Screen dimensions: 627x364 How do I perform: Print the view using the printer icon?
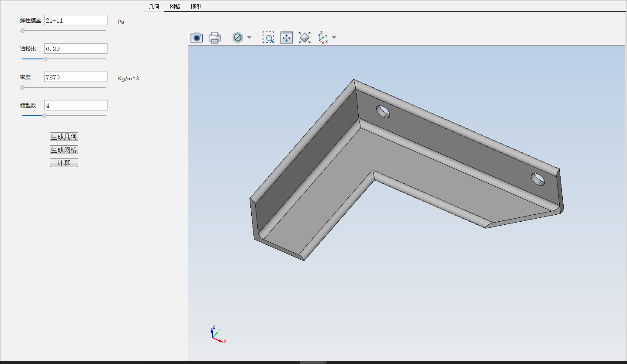[x=215, y=38]
